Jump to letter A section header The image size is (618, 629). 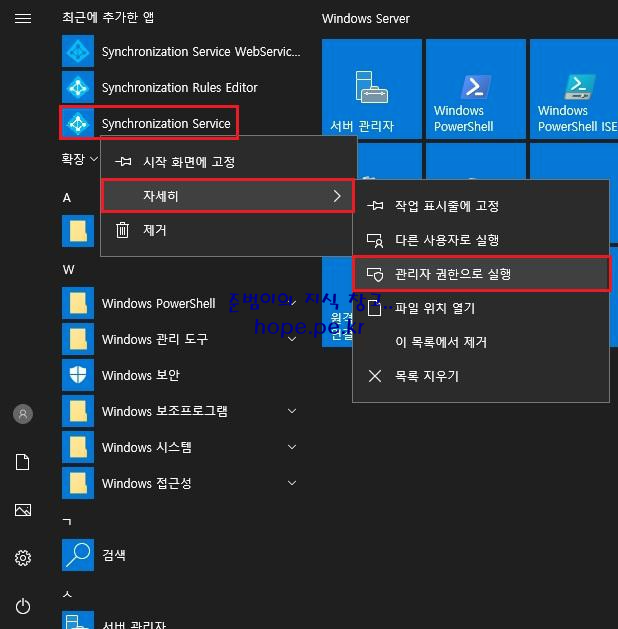[67, 198]
